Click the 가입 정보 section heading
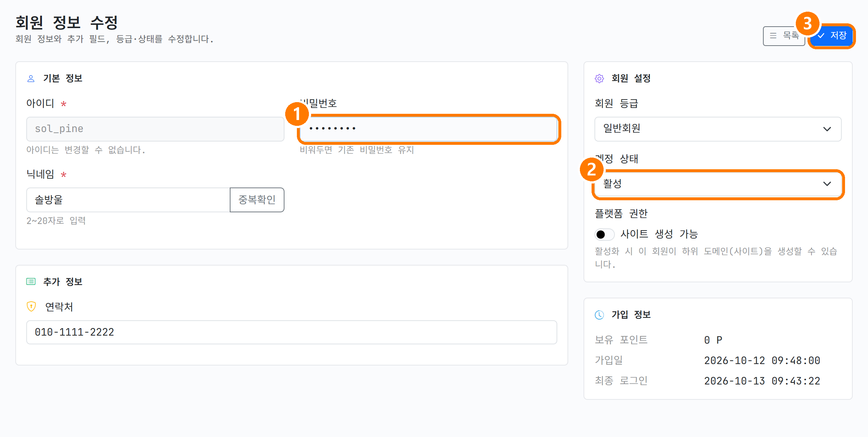 [x=631, y=314]
